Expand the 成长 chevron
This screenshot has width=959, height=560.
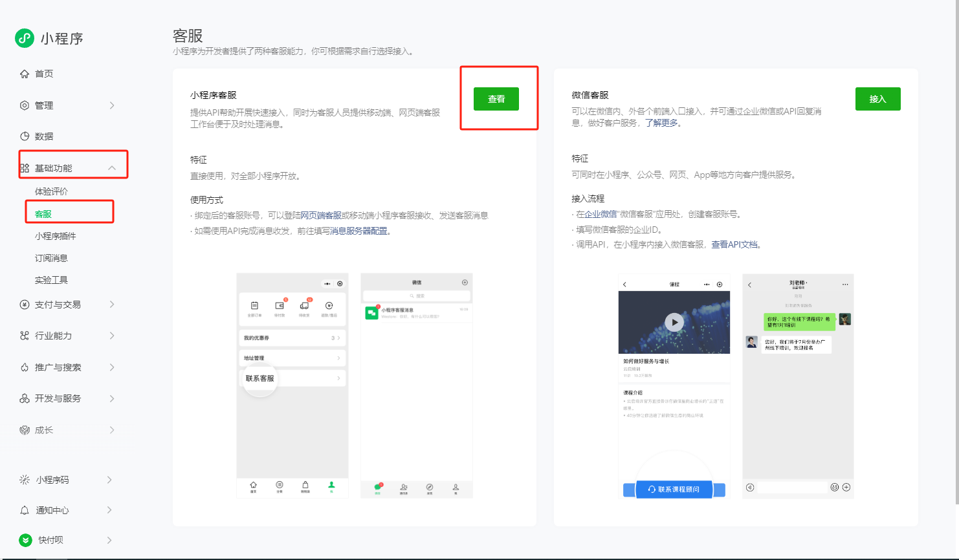pos(112,430)
